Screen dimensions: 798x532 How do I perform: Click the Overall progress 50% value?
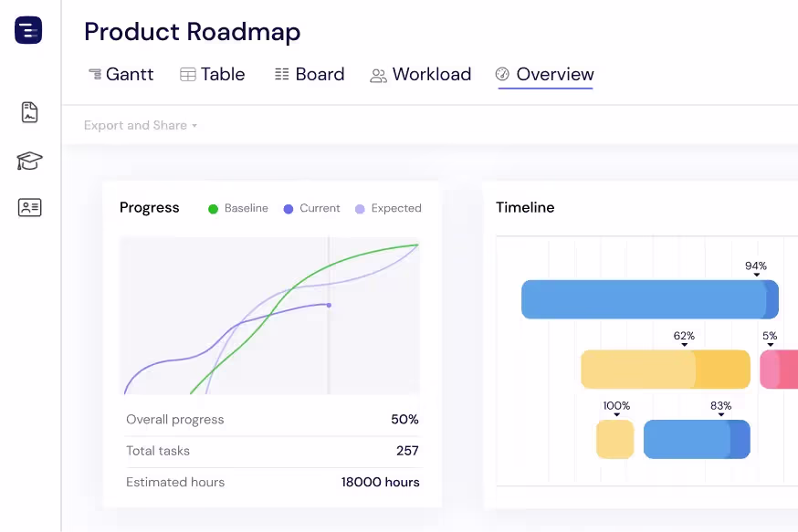pos(404,419)
